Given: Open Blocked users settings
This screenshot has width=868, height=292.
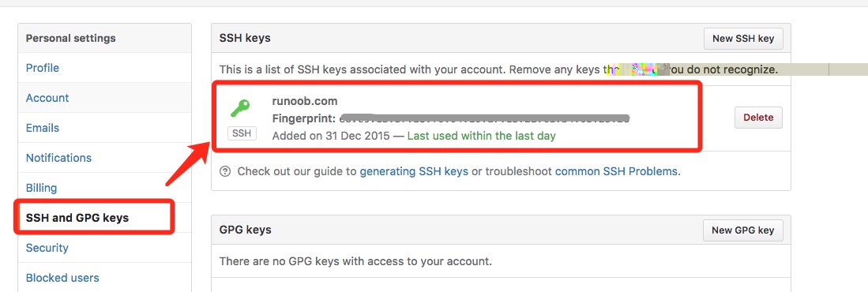Looking at the screenshot, I should [62, 278].
